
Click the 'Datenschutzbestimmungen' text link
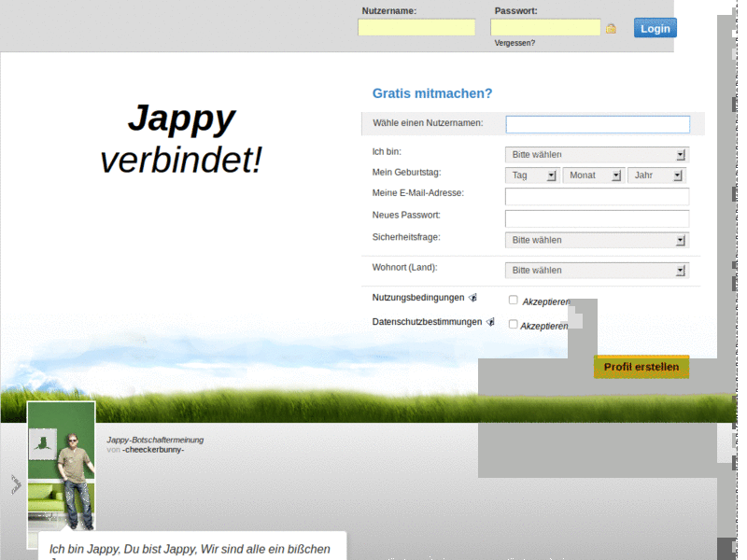pyautogui.click(x=427, y=322)
